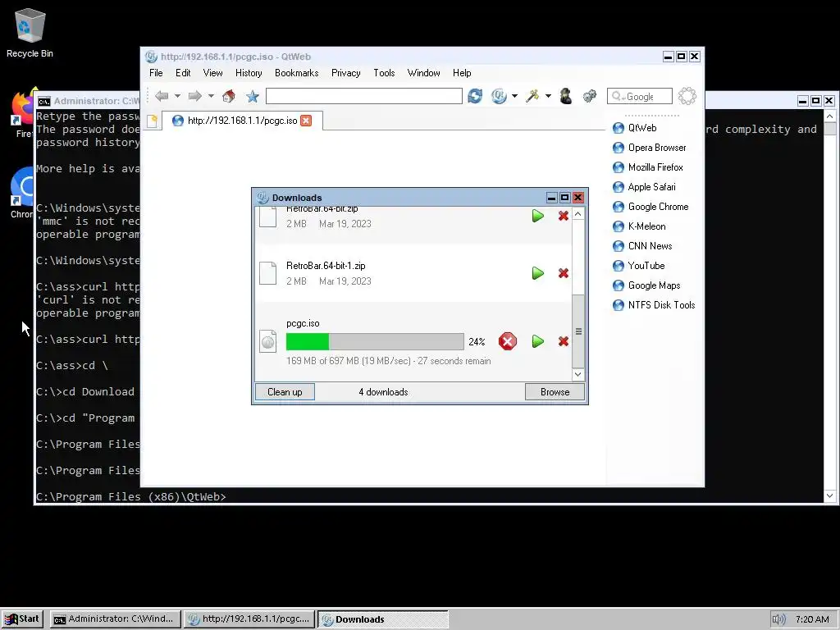840x630 pixels.
Task: Open dropdown next to QtWeb globe icon
Action: (x=514, y=96)
